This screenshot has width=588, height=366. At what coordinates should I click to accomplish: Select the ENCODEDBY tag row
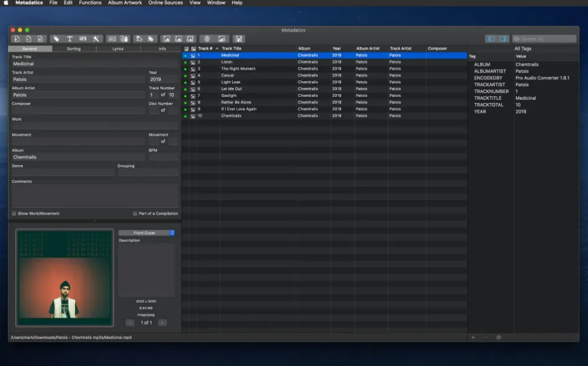523,78
